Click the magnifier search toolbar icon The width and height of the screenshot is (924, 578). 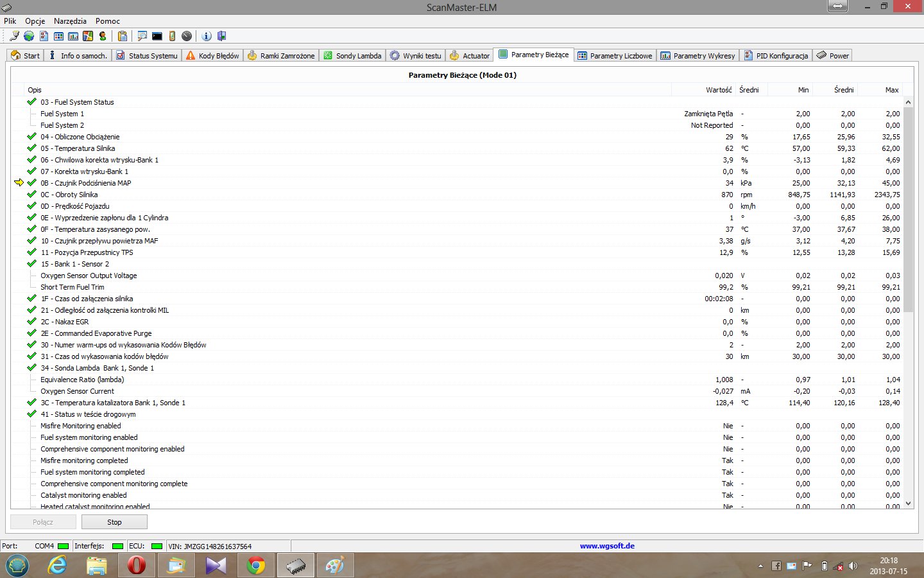point(142,36)
